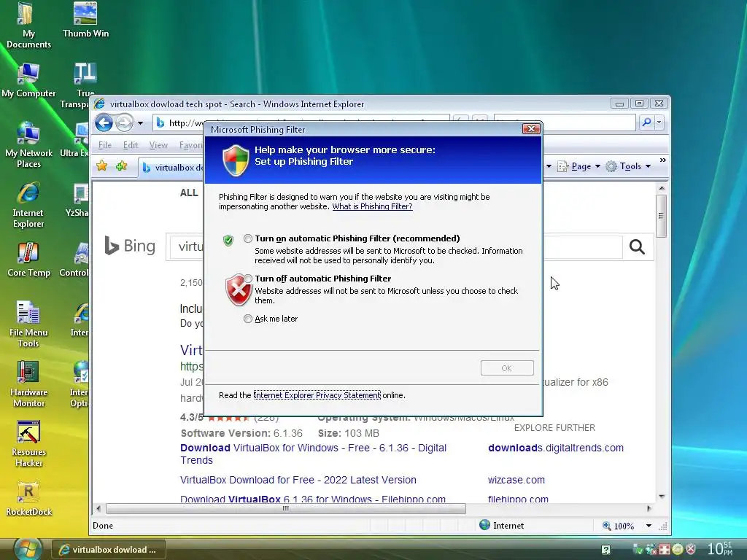Click the horizontal scrollbar thumb in IE

point(286,508)
